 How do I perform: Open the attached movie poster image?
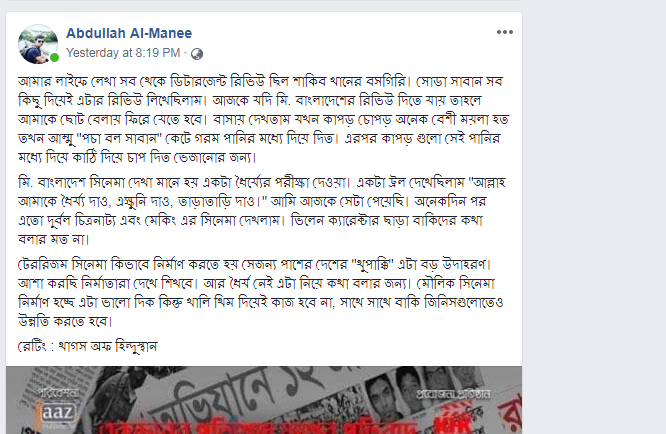[264, 400]
